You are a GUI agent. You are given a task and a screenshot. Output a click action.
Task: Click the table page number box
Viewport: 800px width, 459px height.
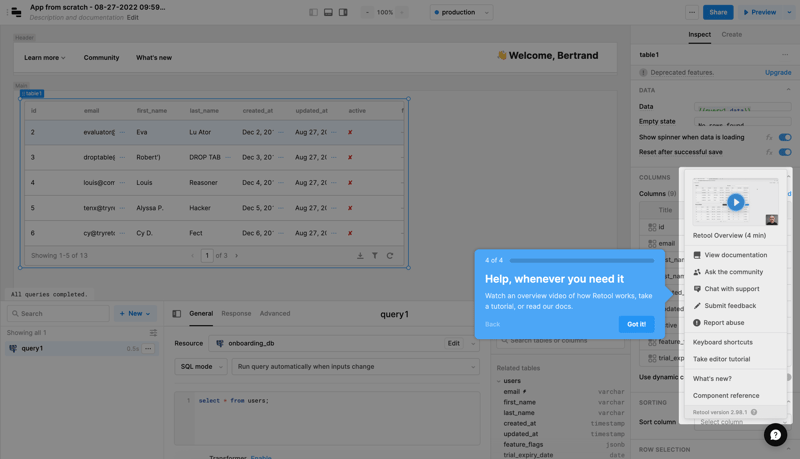207,256
